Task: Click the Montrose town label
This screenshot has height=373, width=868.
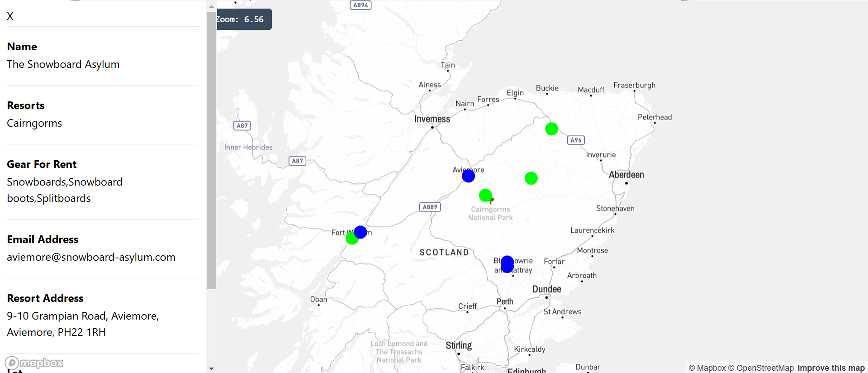Action: (592, 250)
